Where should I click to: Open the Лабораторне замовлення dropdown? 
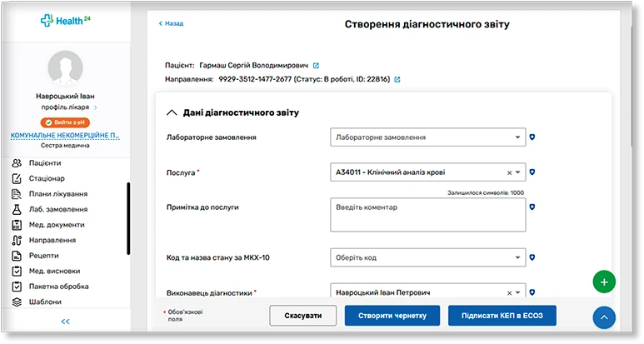tap(428, 137)
